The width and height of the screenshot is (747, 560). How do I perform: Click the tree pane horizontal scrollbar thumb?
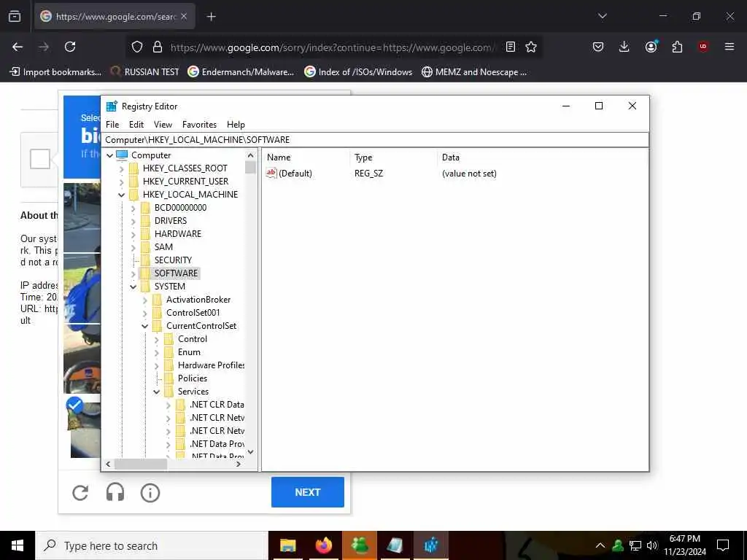point(141,464)
